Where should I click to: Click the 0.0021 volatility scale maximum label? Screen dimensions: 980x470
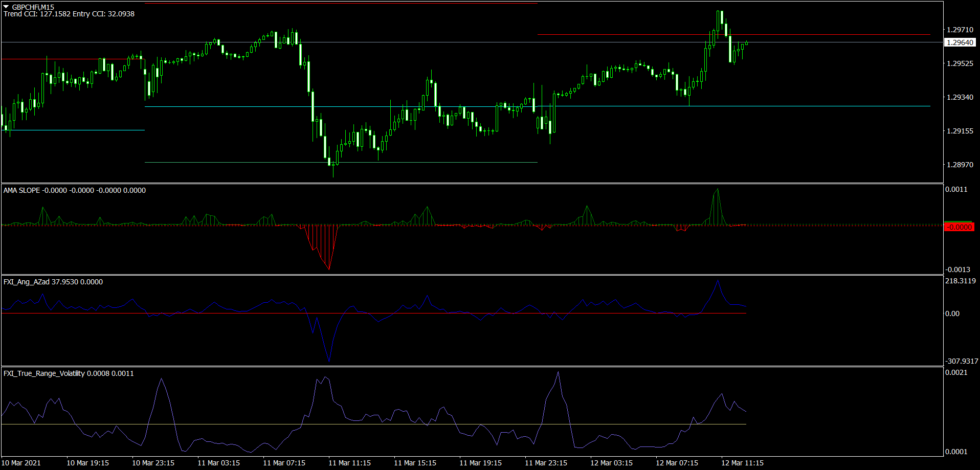956,372
